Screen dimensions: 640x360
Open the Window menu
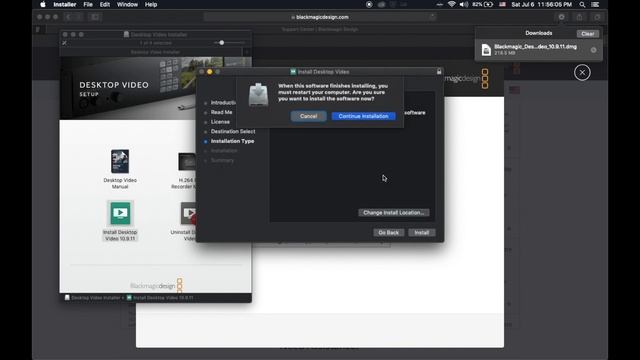[127, 4]
